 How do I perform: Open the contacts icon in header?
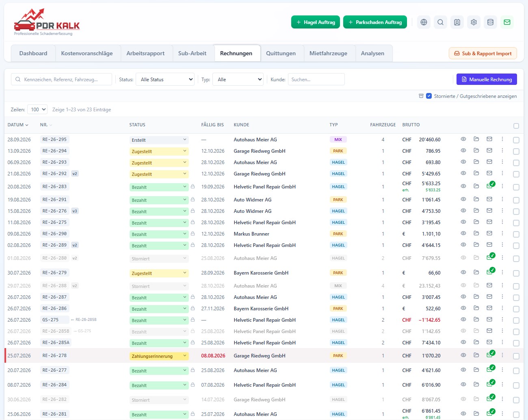click(x=457, y=22)
